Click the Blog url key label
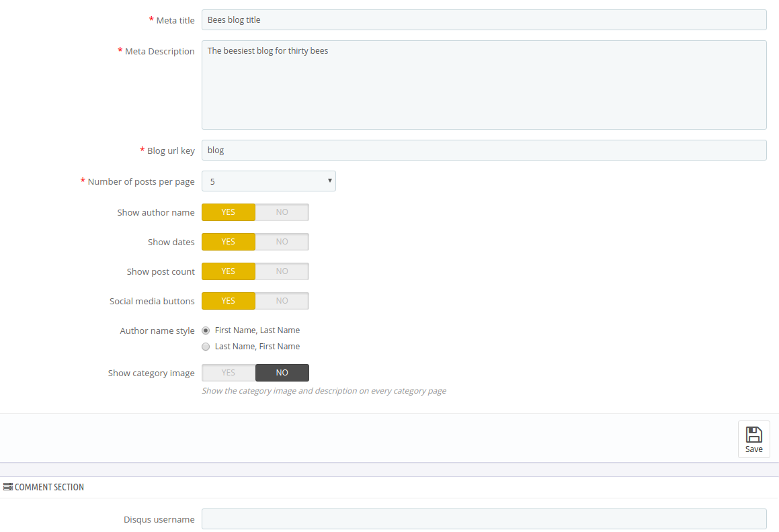 (171, 151)
